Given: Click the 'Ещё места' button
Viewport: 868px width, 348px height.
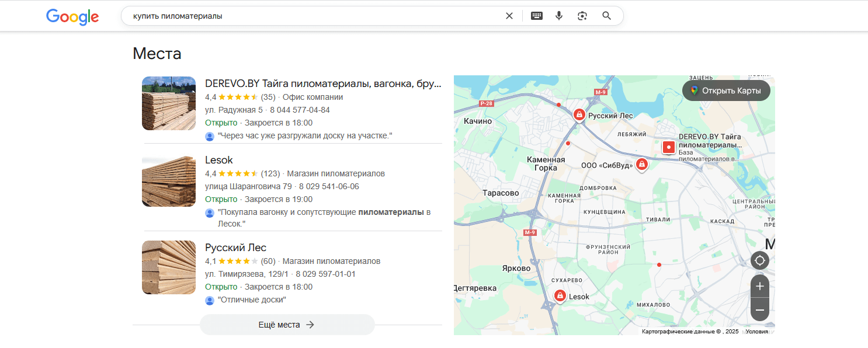Looking at the screenshot, I should point(287,325).
